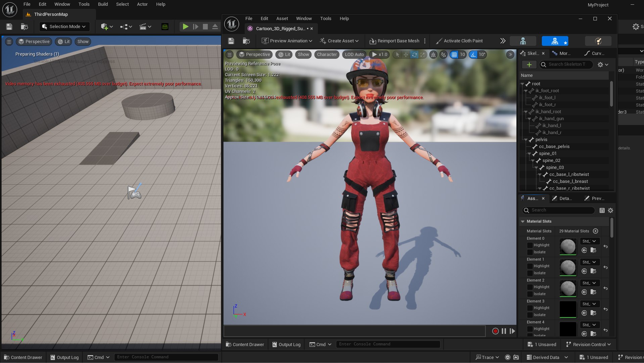Viewport: 644px width, 363px height.
Task: Enable Isolate for Element 3
Action: (x=530, y=315)
